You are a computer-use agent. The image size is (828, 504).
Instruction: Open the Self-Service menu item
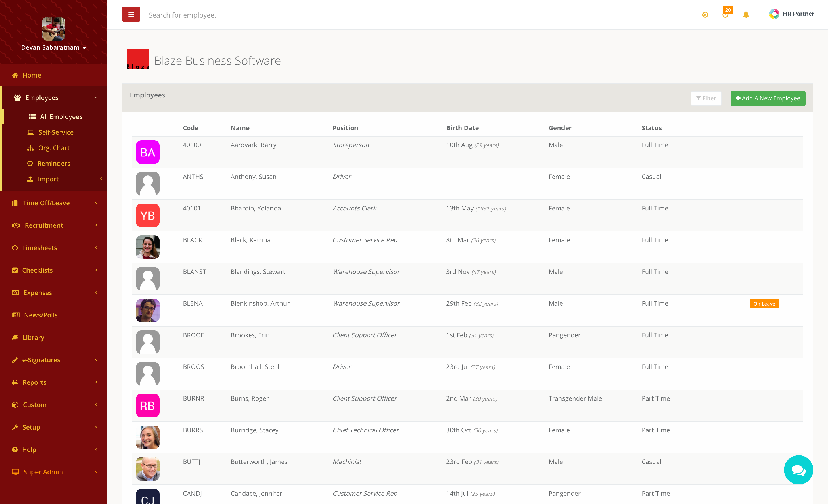point(56,132)
